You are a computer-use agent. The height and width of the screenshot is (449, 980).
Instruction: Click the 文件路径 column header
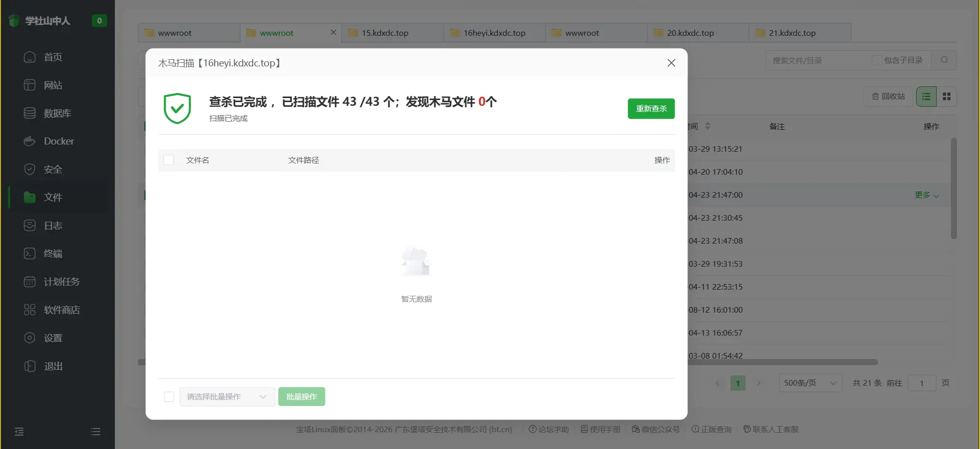tap(304, 160)
